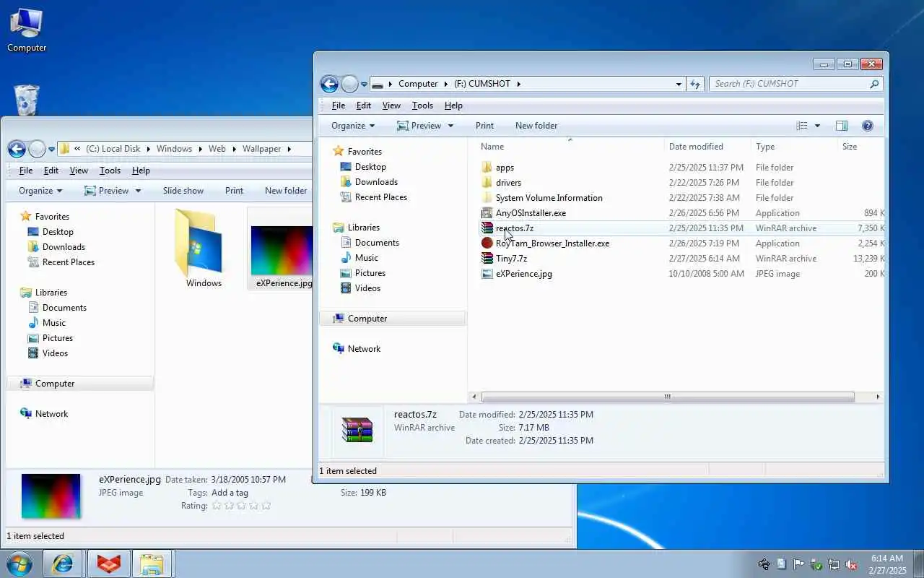This screenshot has width=924, height=578.
Task: Rate eXPerience.jpg five stars
Action: click(266, 506)
